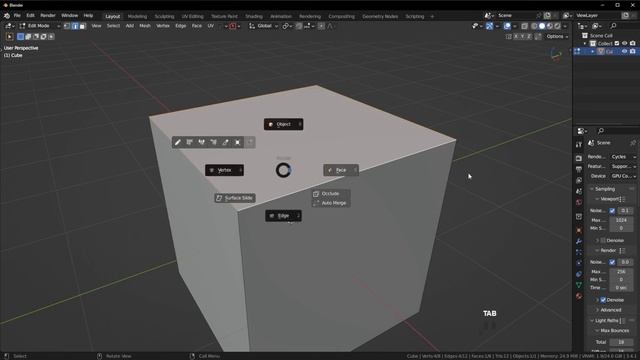640x360 pixels.
Task: Click the outliner search magnifier icon
Action: (x=613, y=26)
